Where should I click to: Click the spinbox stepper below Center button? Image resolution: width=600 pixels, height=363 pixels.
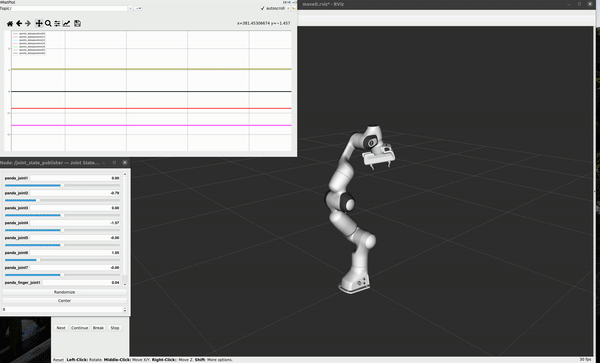[x=125, y=309]
